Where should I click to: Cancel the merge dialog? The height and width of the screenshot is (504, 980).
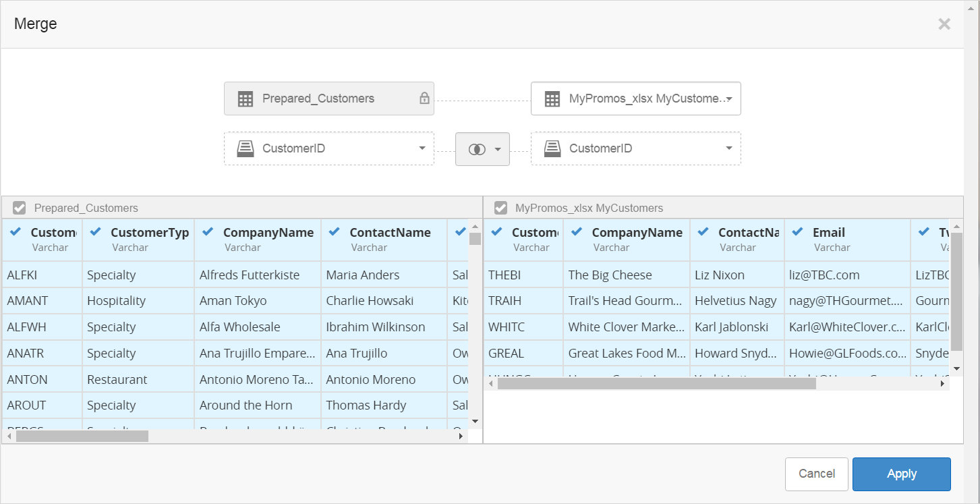pyautogui.click(x=816, y=474)
